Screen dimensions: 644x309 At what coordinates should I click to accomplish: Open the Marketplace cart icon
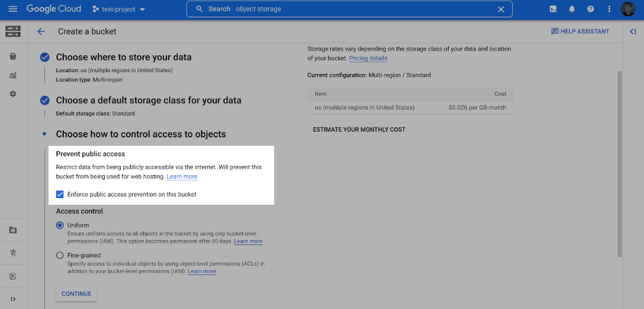click(13, 252)
